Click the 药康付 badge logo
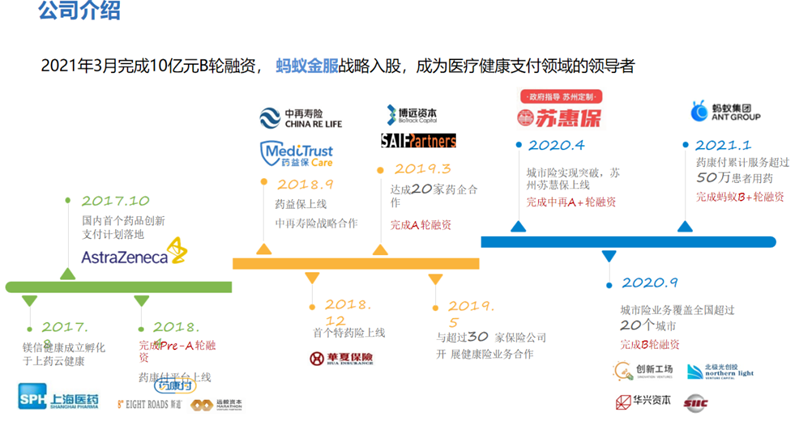 [x=175, y=385]
